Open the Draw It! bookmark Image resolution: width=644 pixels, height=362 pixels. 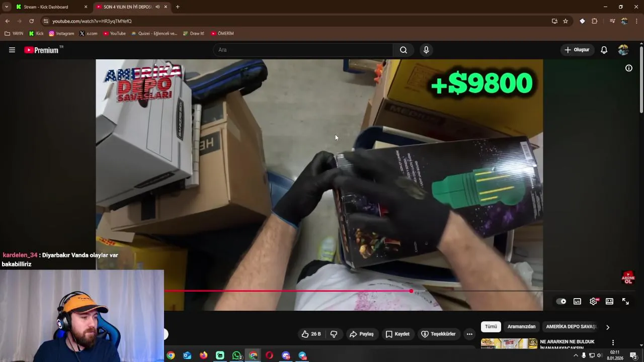click(x=193, y=34)
